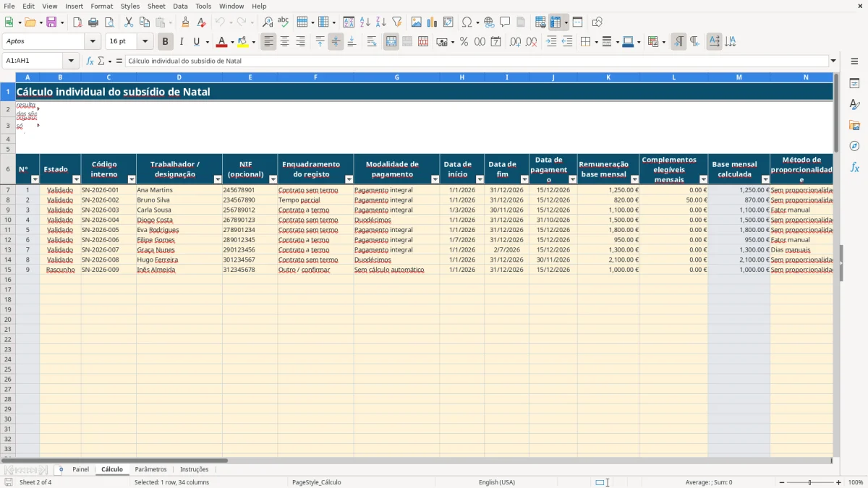Select column K header
Screen dimensions: 868x488
coord(608,77)
